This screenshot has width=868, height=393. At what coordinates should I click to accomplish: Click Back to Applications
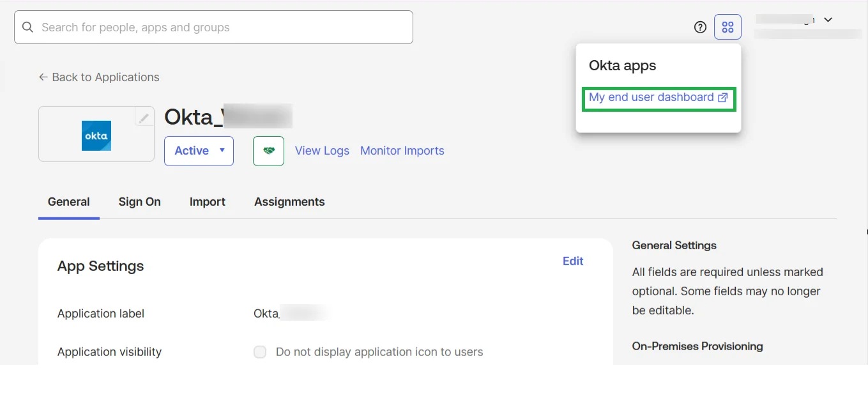point(105,77)
